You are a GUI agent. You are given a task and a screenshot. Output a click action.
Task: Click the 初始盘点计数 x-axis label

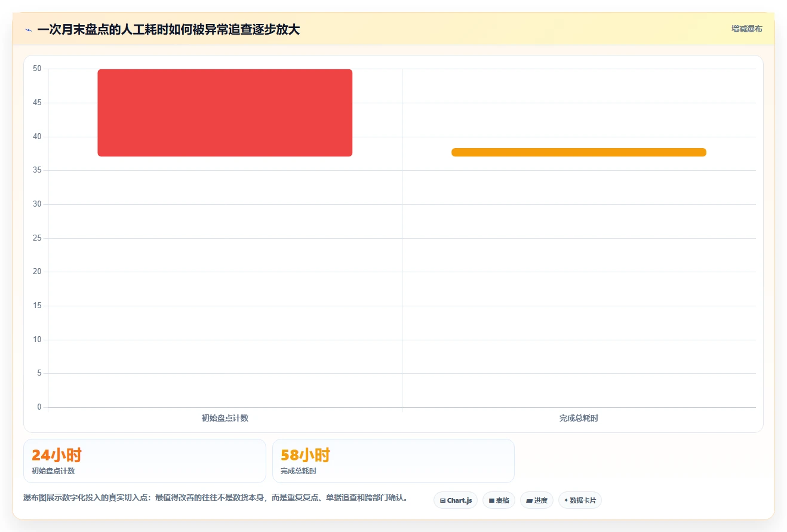click(225, 418)
